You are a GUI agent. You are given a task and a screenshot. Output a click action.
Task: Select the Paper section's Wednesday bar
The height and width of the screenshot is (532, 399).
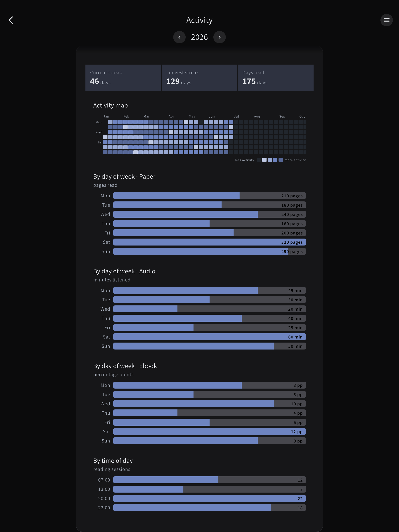click(210, 214)
